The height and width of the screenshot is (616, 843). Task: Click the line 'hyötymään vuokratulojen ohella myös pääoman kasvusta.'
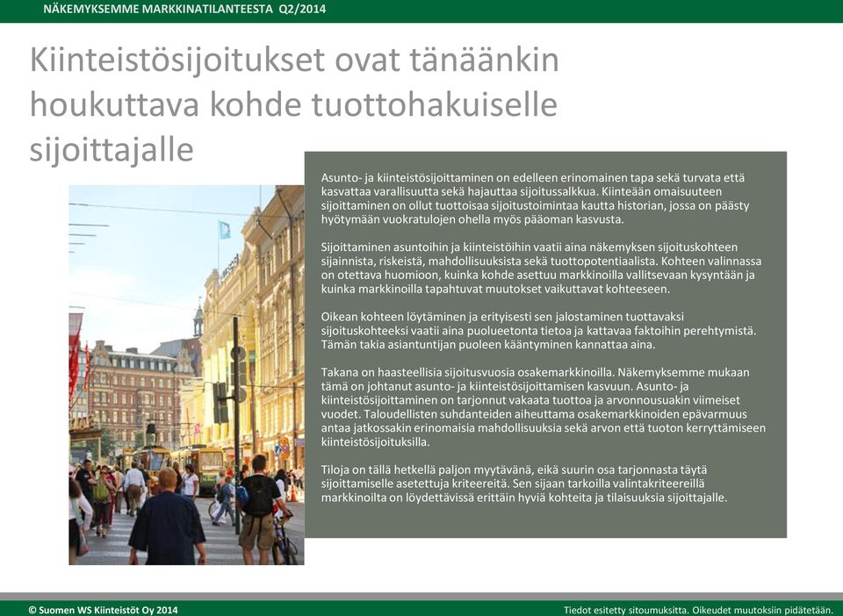pos(472,219)
